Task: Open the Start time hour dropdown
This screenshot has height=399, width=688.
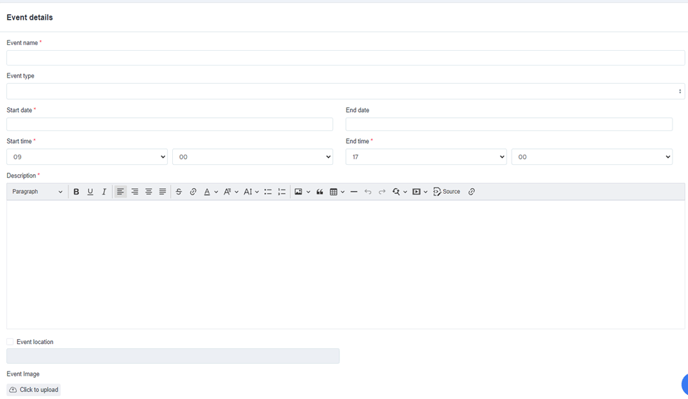Action: pos(87,157)
